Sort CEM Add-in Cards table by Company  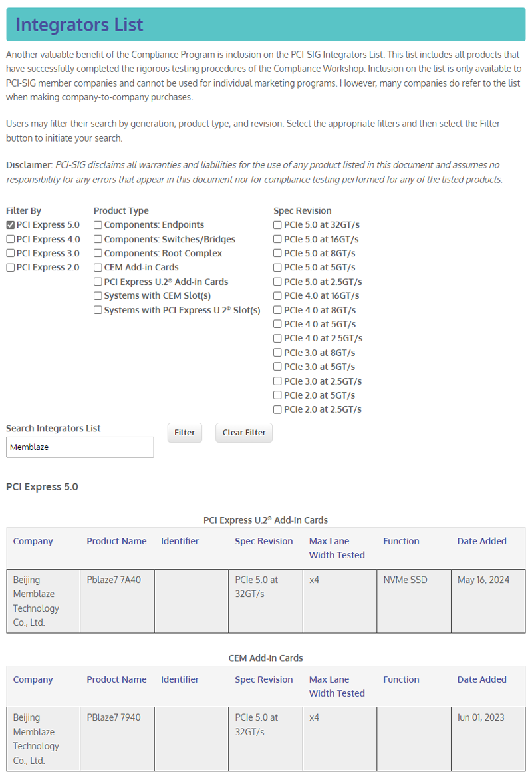point(33,679)
